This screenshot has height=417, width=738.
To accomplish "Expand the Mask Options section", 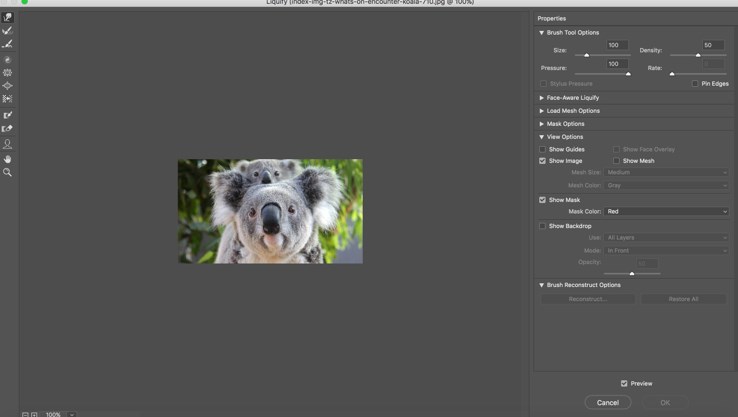I will 542,124.
